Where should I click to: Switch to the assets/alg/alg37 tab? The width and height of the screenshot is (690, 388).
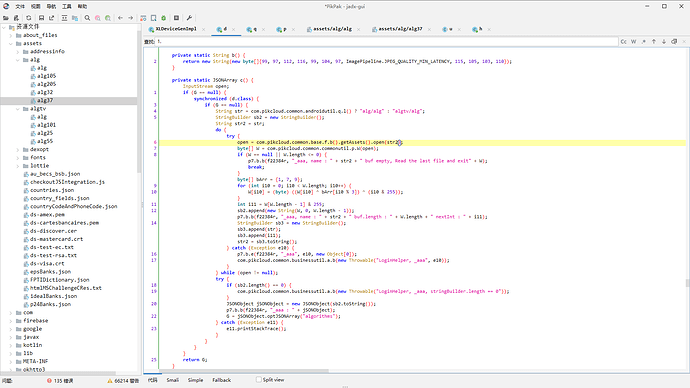tap(400, 29)
